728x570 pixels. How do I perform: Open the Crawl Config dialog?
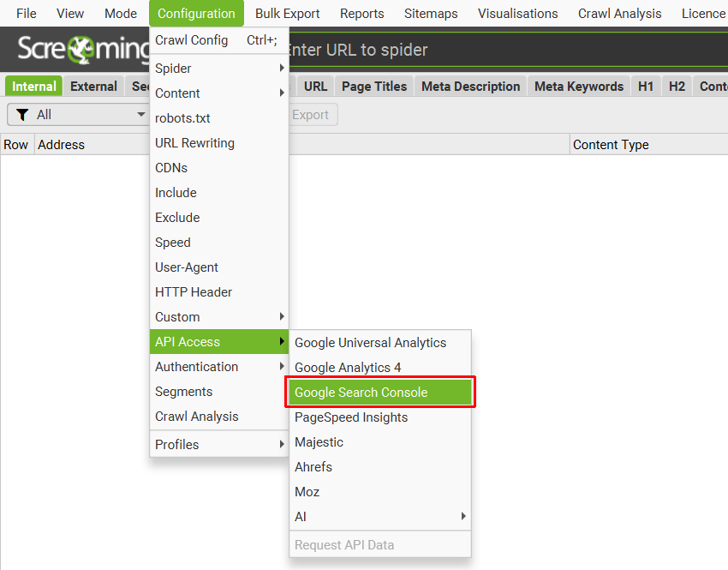192,39
